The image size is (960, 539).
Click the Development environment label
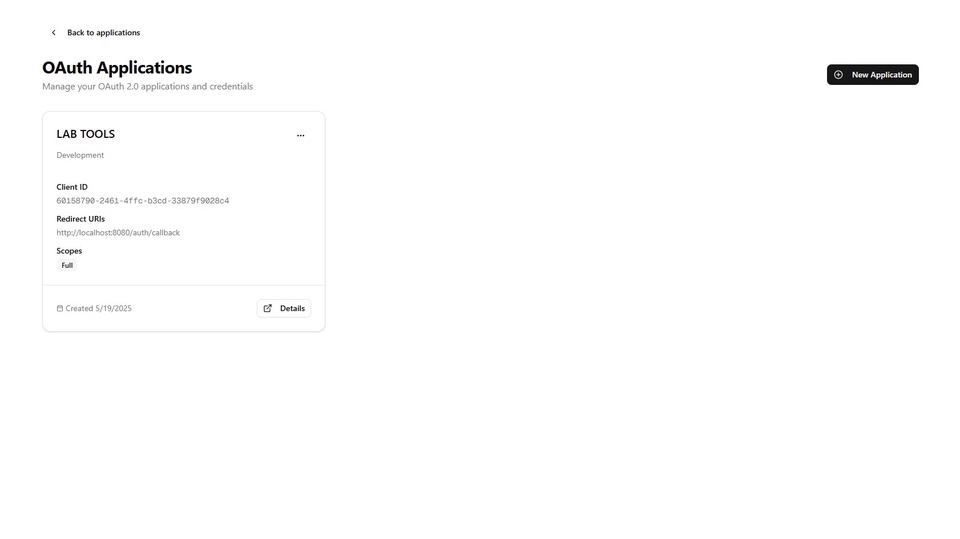80,156
